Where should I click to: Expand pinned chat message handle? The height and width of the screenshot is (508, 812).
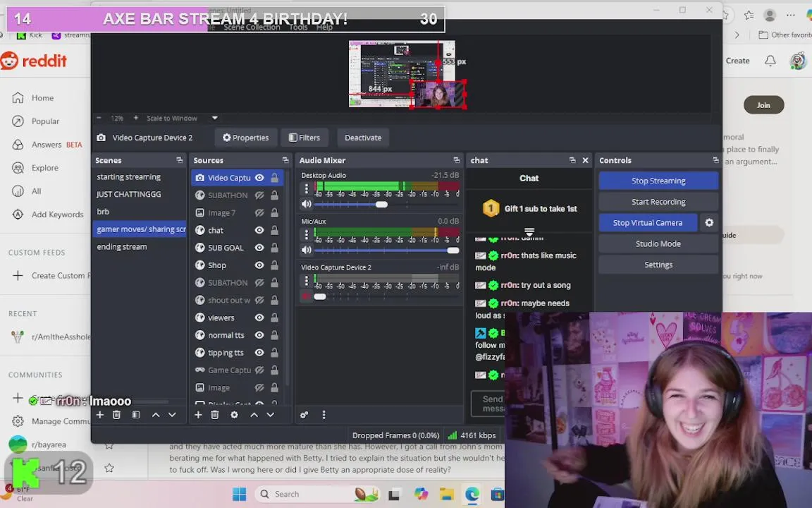[x=529, y=231]
